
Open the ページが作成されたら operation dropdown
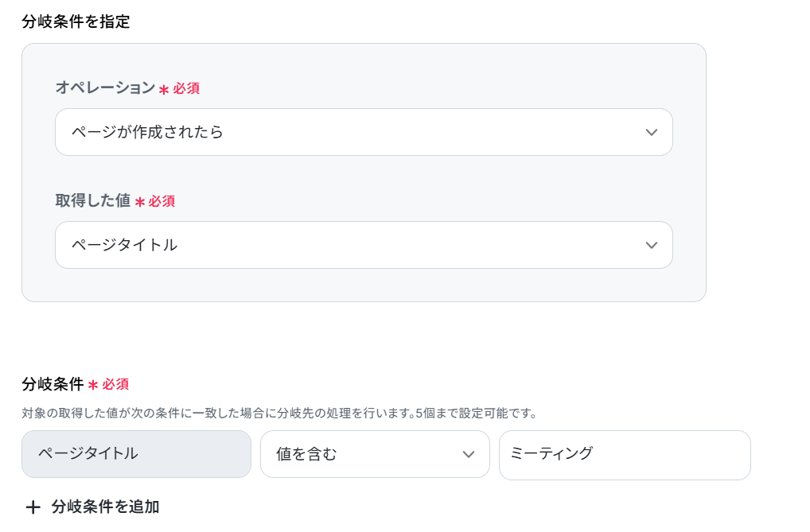364,132
